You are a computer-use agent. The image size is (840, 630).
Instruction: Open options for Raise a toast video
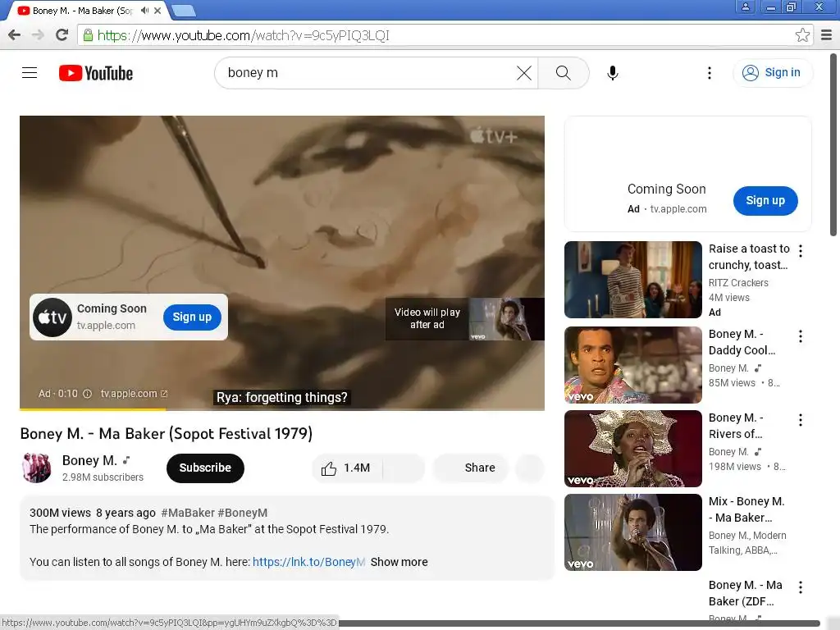point(801,251)
